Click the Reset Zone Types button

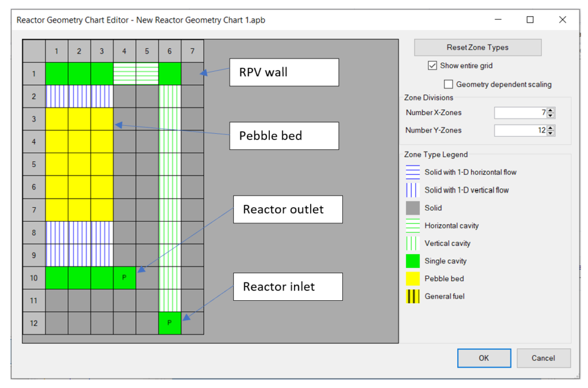(x=477, y=48)
